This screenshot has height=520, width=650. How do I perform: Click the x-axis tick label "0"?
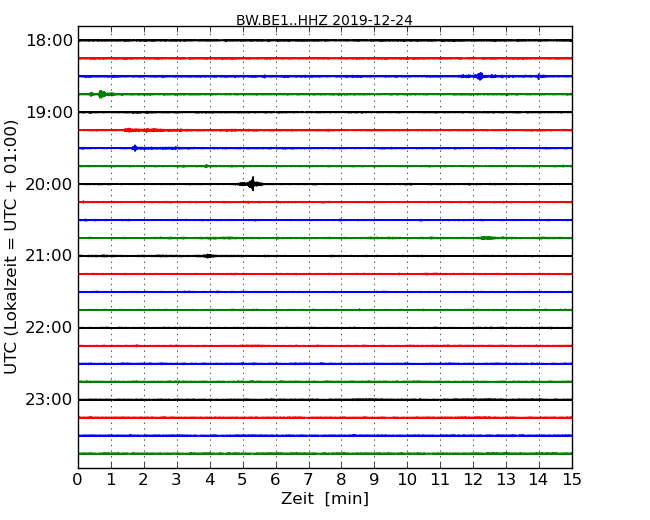[78, 479]
